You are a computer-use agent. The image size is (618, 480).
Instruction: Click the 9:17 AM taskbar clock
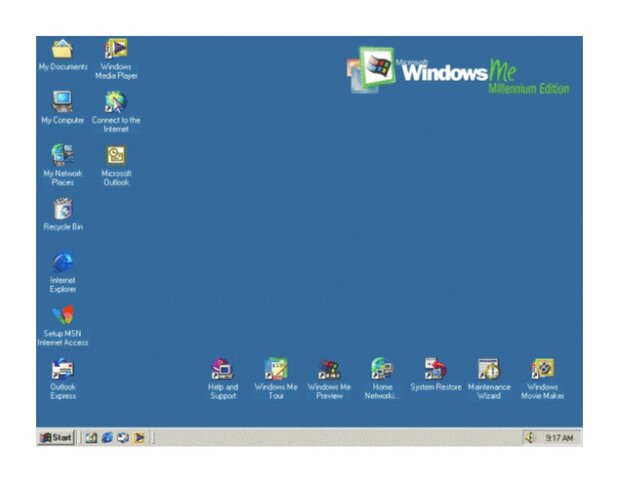coord(559,438)
